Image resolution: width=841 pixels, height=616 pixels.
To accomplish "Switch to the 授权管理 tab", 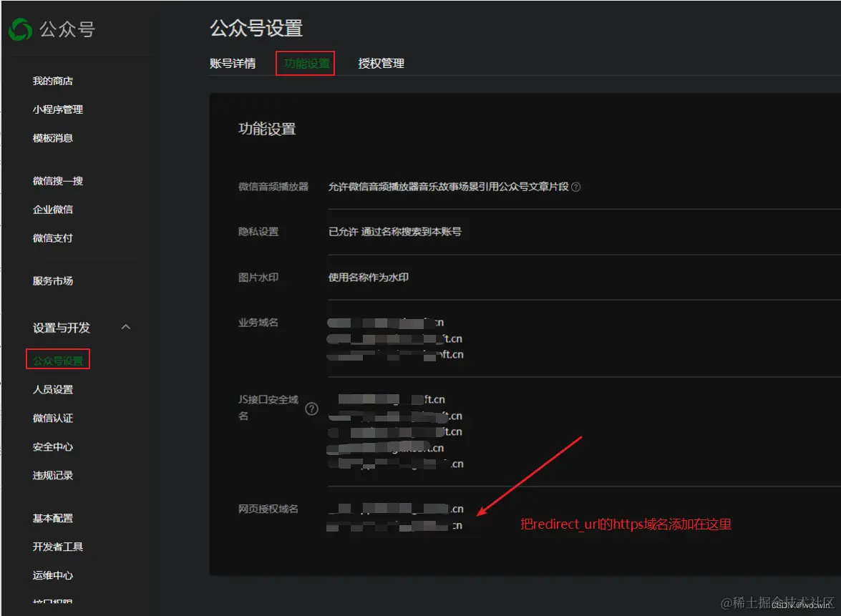I will [381, 63].
